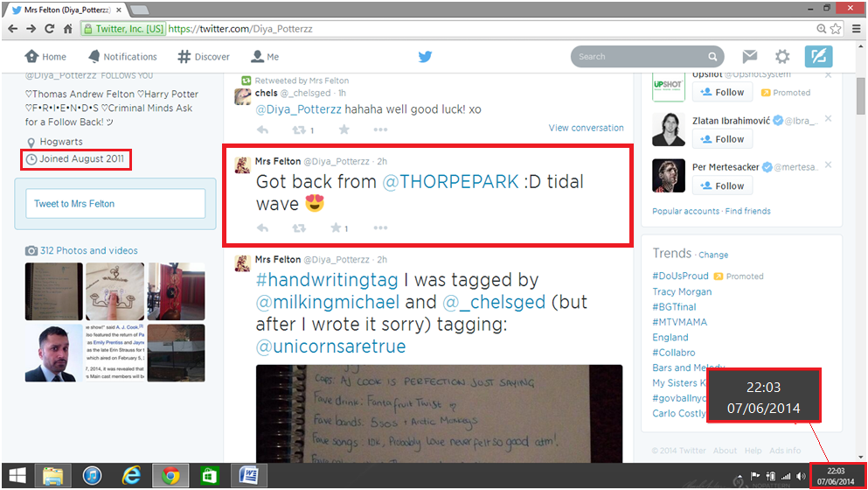This screenshot has width=868, height=490.
Task: Open Popular accounts link
Action: coord(685,211)
